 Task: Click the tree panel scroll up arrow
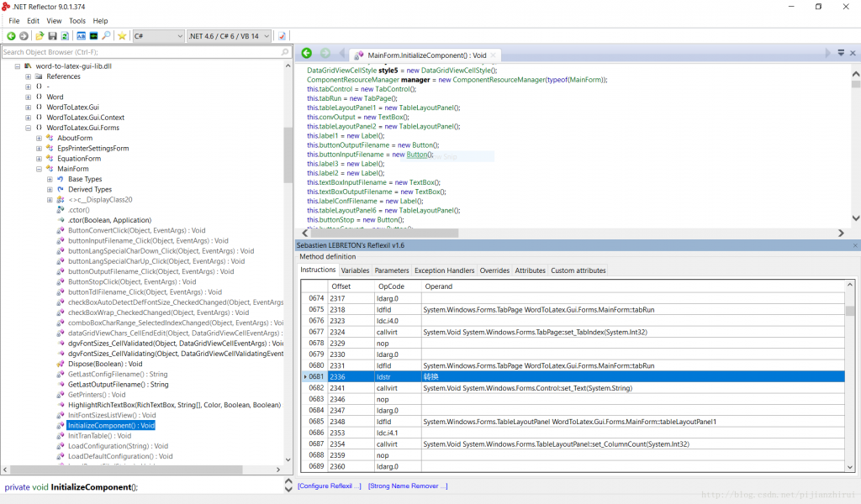[288, 66]
